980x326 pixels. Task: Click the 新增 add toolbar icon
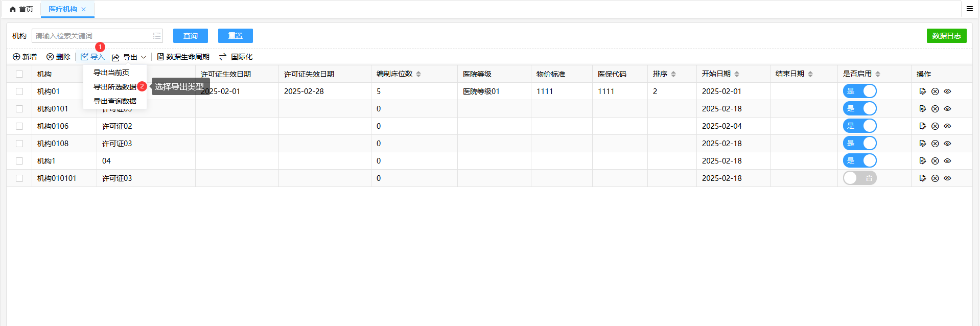click(17, 57)
